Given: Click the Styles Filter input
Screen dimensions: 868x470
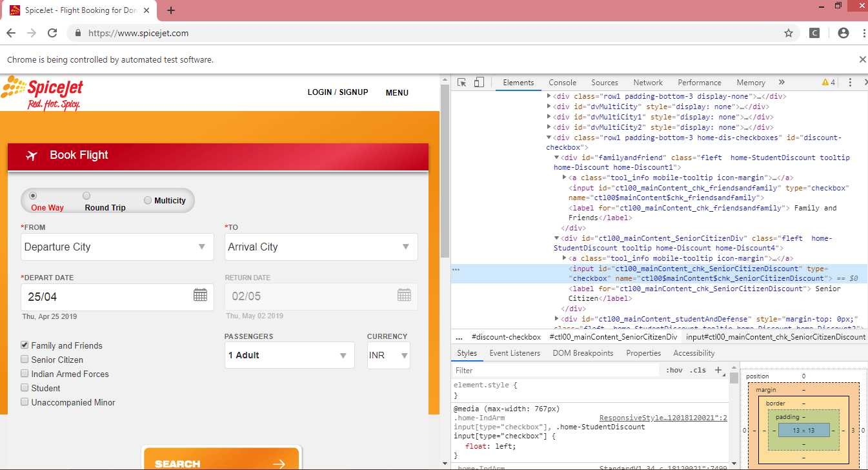Looking at the screenshot, I should click(x=557, y=371).
